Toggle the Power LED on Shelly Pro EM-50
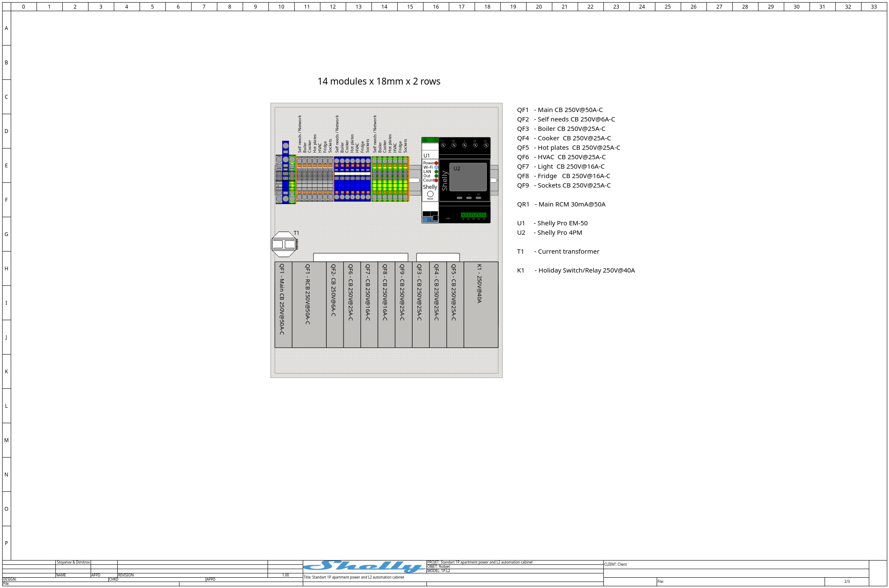Viewport: 889px width, 588px height. 436,163
